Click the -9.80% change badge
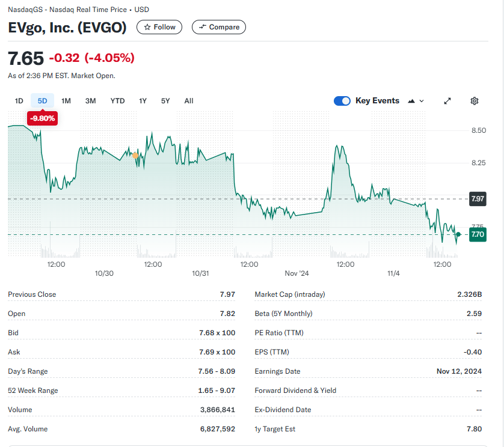The image size is (504, 447). (42, 118)
